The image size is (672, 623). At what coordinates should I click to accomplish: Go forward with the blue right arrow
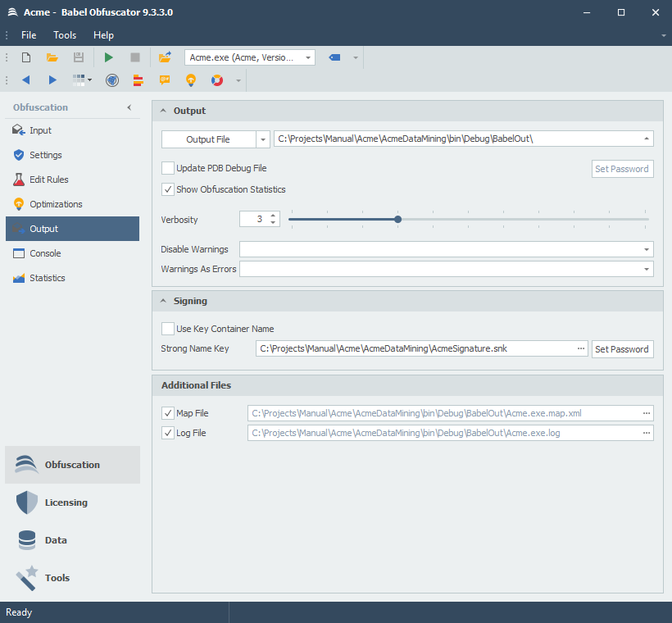pyautogui.click(x=52, y=80)
